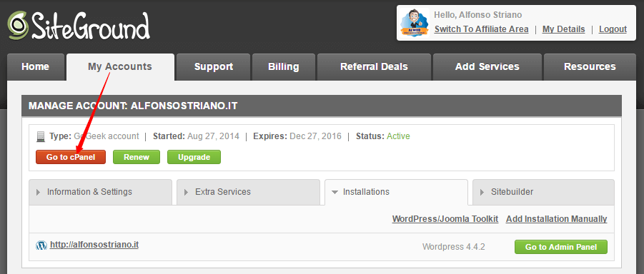Click the Logout link
This screenshot has width=644, height=274.
tap(613, 29)
